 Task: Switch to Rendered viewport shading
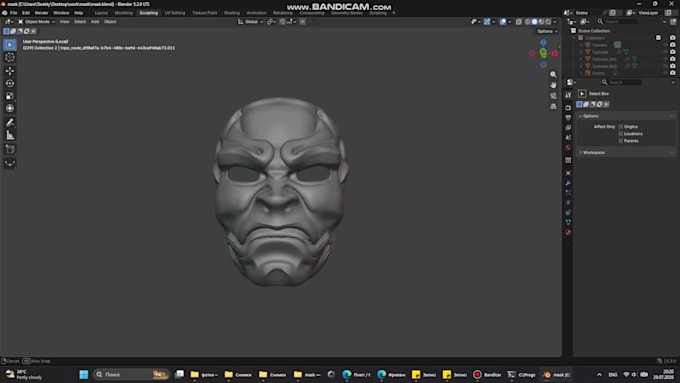(548, 22)
